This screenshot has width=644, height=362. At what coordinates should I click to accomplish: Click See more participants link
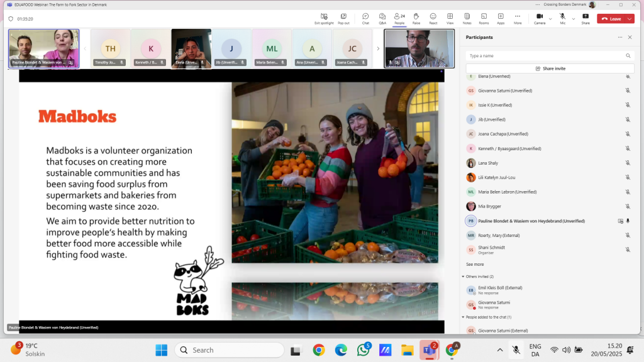coord(475,265)
